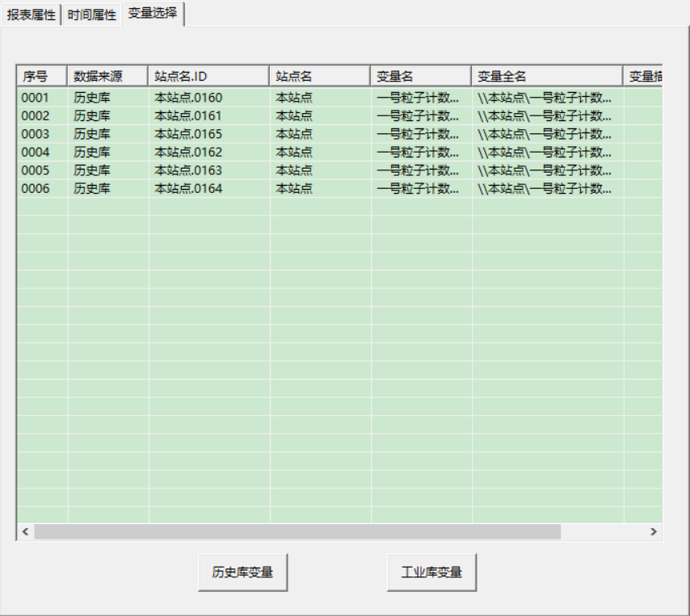Click the 本站点.0162 cell in row 0004
690x616 pixels.
click(188, 153)
